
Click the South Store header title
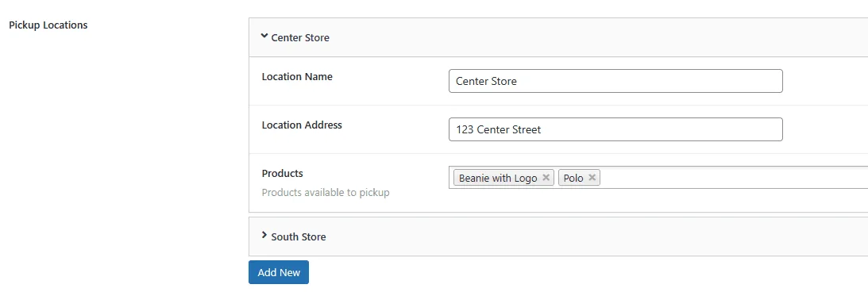[299, 236]
